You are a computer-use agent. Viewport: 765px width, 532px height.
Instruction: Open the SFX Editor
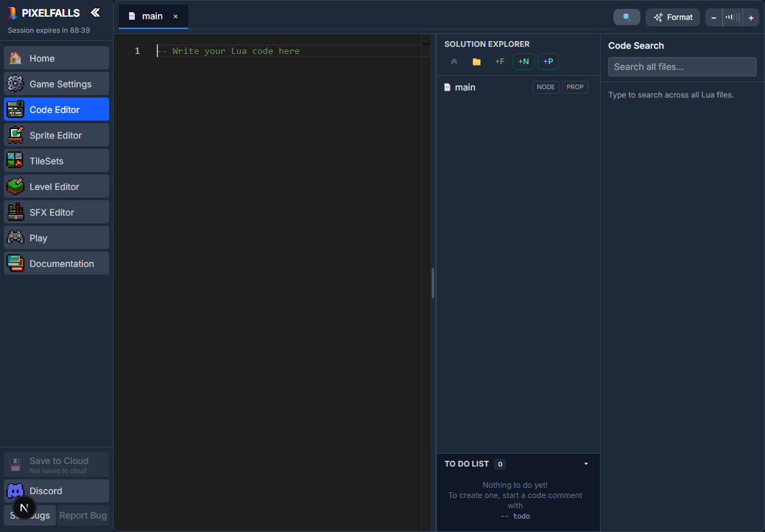point(57,212)
